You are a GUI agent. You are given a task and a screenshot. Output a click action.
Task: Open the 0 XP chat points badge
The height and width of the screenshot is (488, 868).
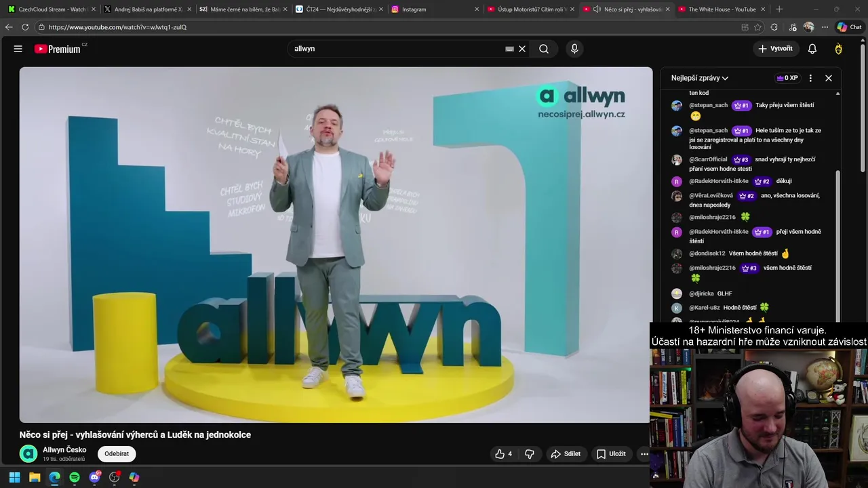(x=787, y=78)
